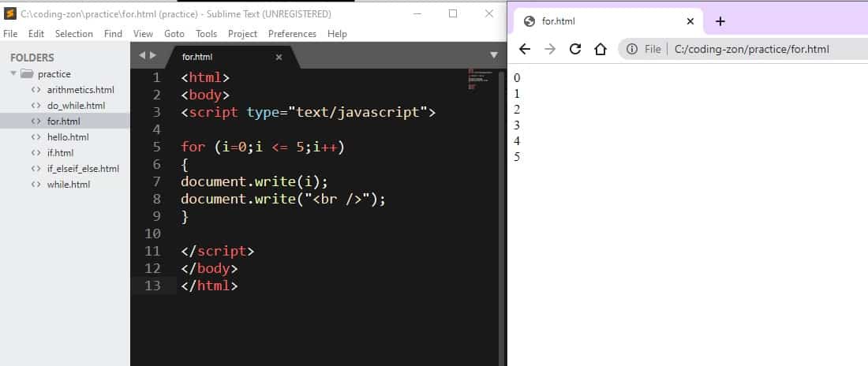Open do_while.html in the sidebar
868x366 pixels.
[x=76, y=105]
